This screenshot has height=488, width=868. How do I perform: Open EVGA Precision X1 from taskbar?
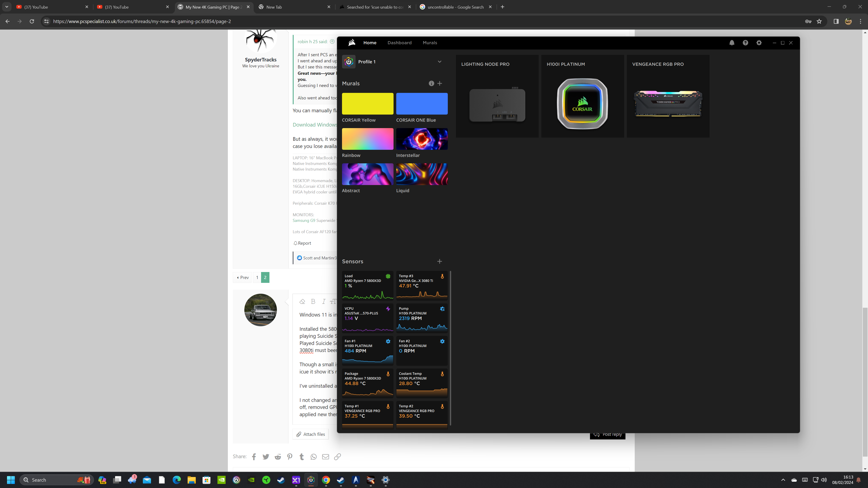click(x=296, y=480)
